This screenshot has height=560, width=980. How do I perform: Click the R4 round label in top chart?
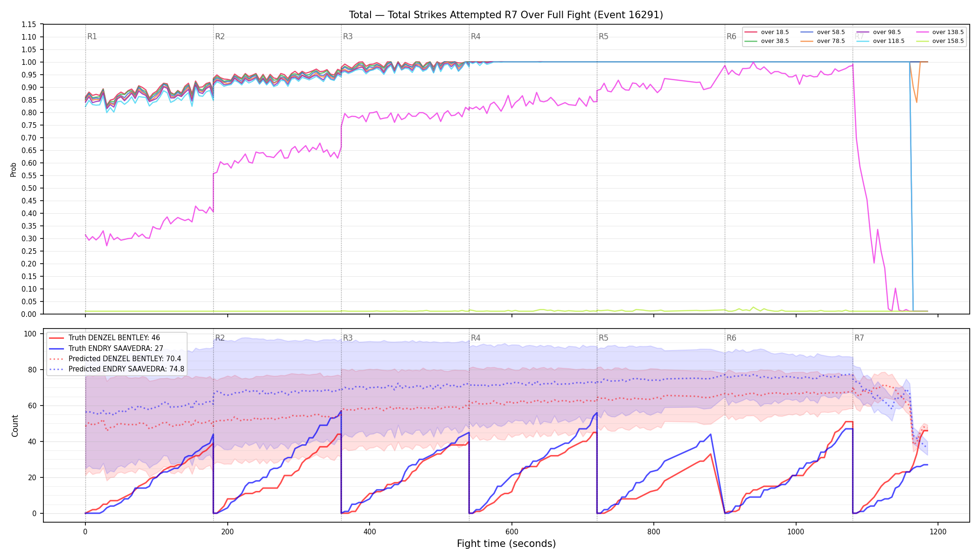[x=476, y=37]
